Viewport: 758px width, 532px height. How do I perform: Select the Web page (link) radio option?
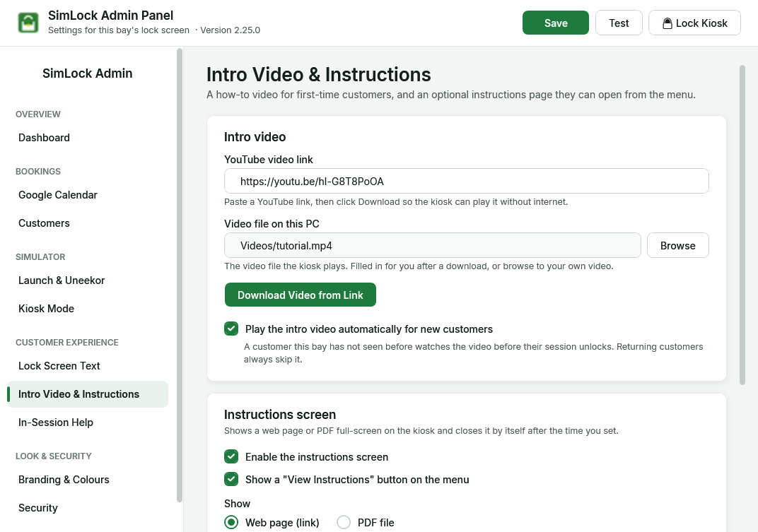[231, 522]
